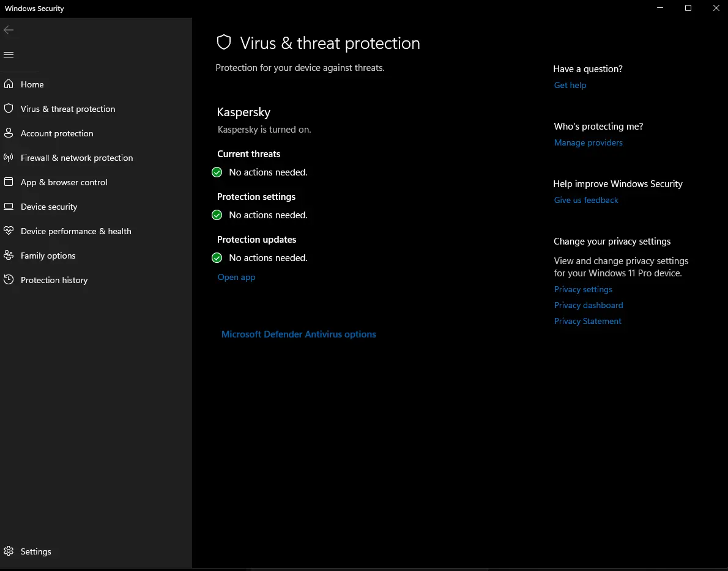Image resolution: width=728 pixels, height=571 pixels.
Task: Click the window icon for App & browser control
Action: pyautogui.click(x=9, y=182)
